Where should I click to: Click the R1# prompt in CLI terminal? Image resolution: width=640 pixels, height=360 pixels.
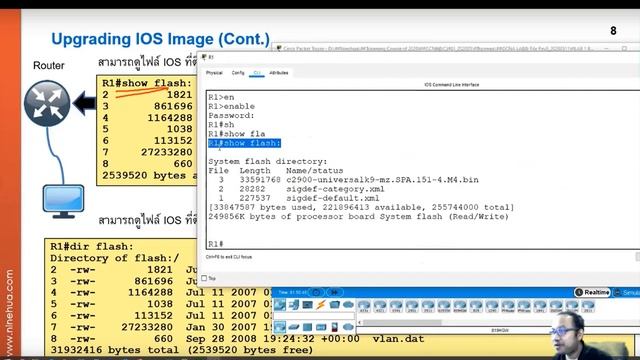[216, 244]
